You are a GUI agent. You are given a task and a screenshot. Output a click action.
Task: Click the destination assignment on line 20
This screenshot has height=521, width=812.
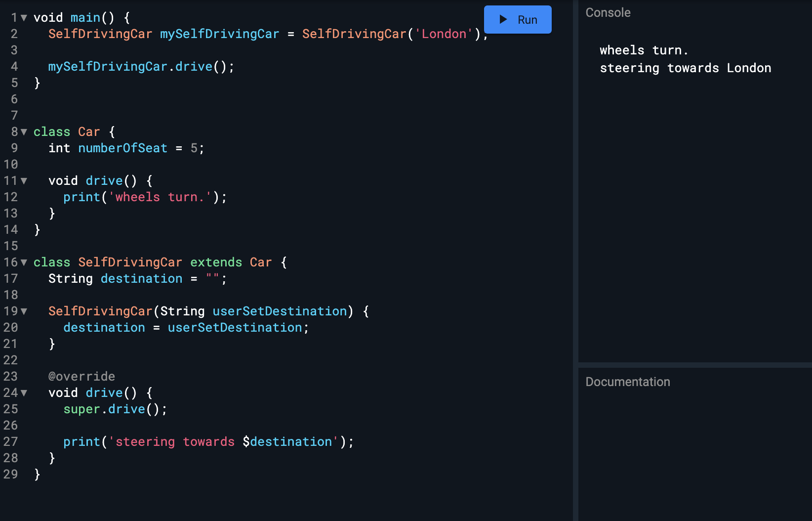(x=186, y=328)
